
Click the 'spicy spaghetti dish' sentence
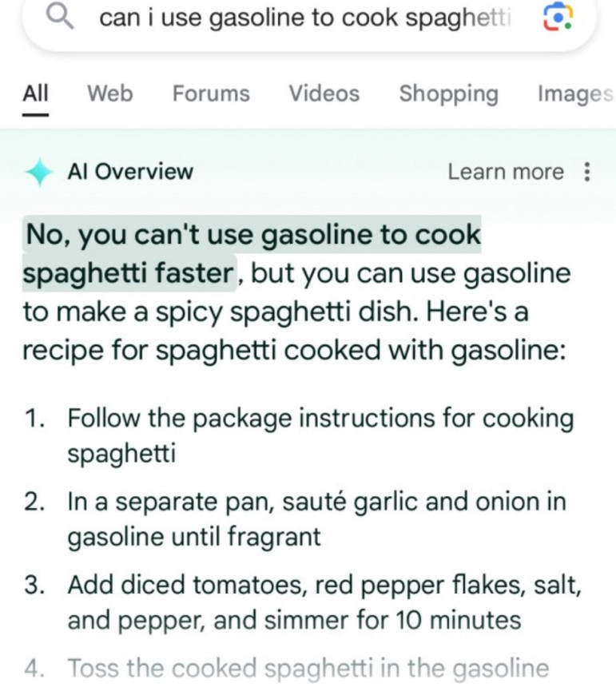point(296,292)
